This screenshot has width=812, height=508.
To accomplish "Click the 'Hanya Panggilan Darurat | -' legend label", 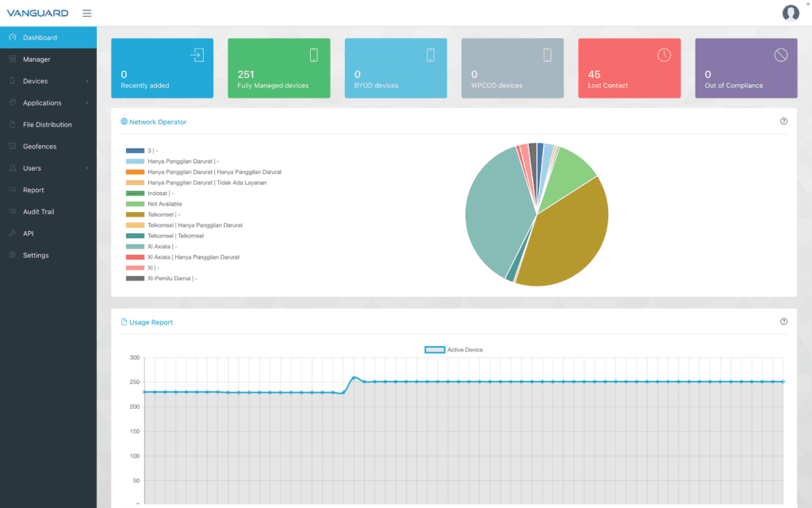I will point(183,161).
